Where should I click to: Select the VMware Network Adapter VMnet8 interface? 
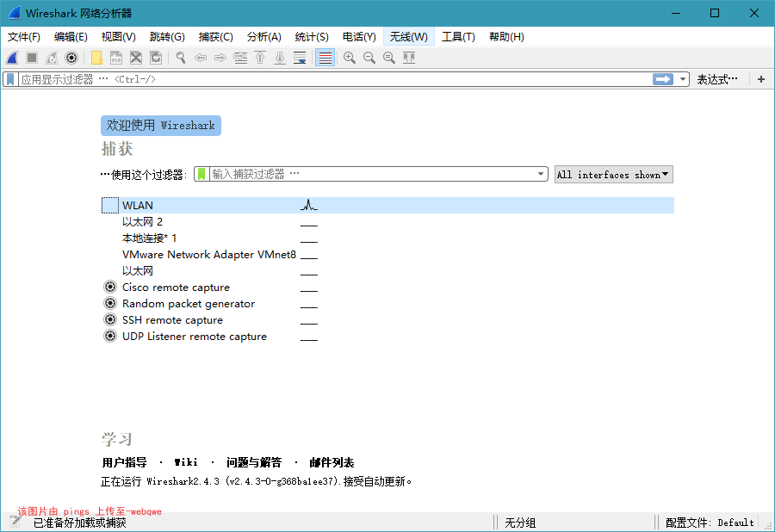pyautogui.click(x=387, y=255)
